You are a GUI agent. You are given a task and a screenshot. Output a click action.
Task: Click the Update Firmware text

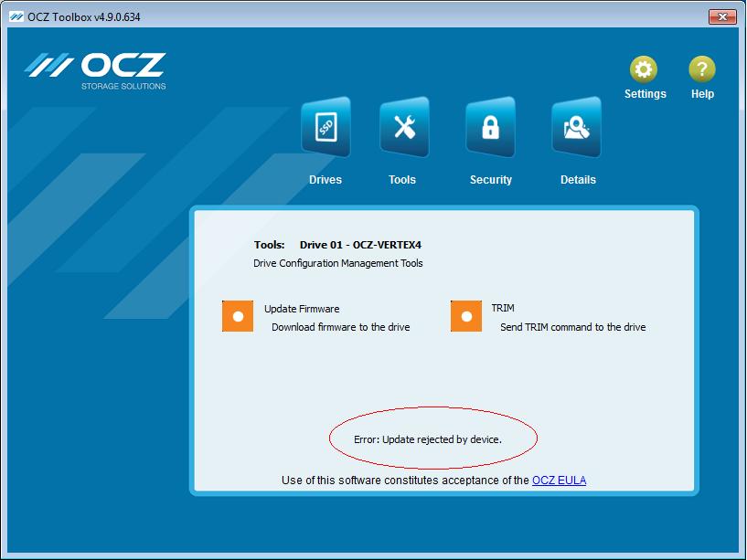[302, 309]
